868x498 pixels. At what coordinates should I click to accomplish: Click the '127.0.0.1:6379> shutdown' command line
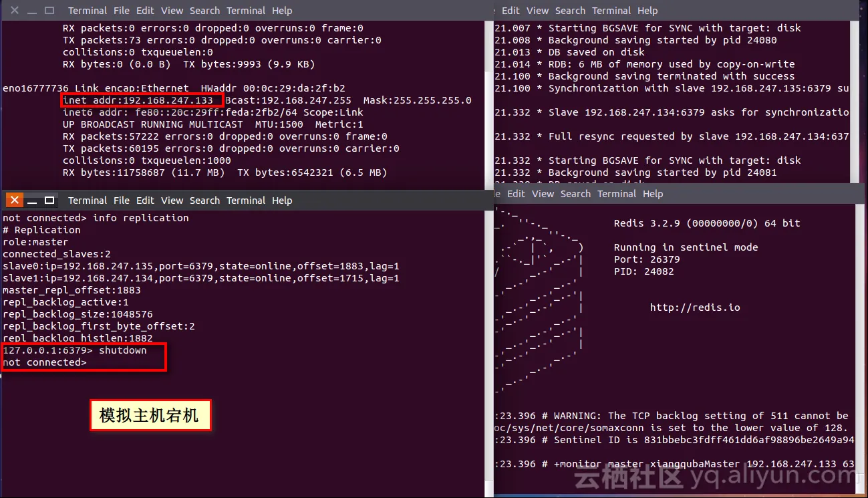coord(75,350)
